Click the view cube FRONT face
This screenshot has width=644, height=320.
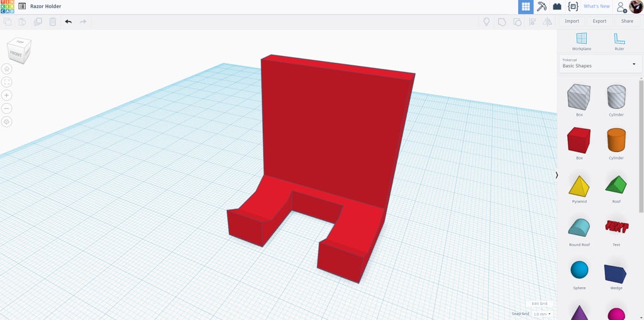[x=16, y=54]
